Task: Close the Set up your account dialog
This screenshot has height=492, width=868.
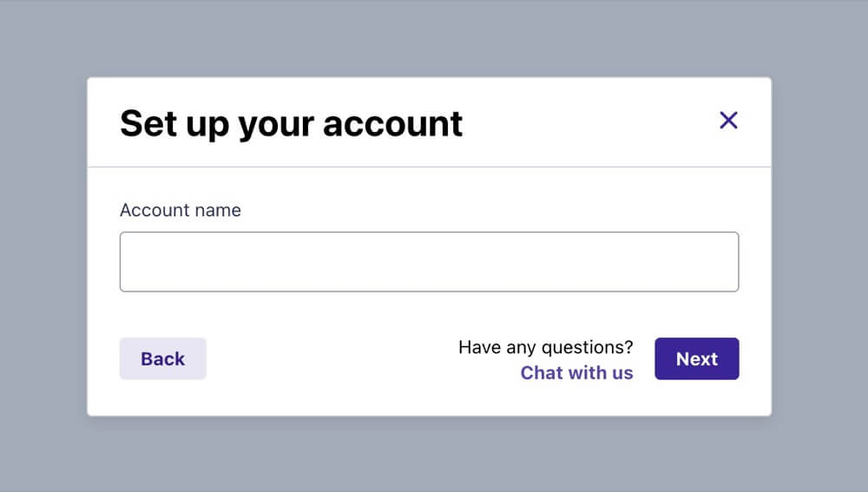Action: coord(728,121)
